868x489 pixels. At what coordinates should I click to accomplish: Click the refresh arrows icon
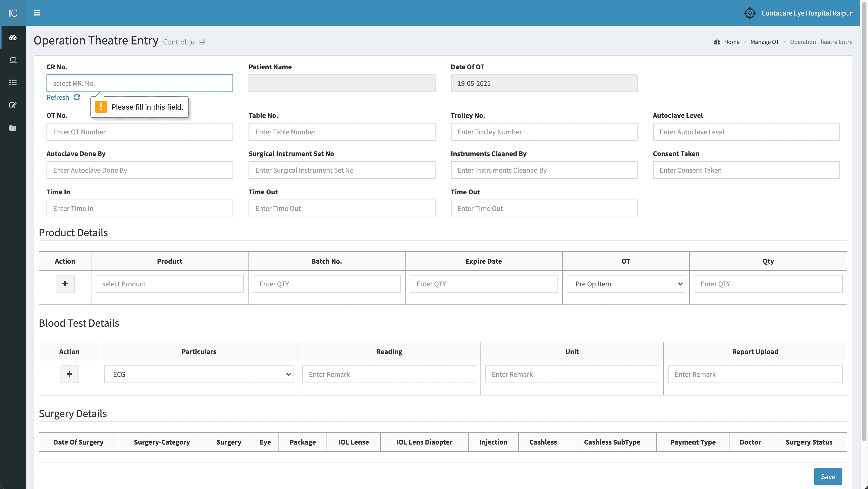(x=77, y=97)
